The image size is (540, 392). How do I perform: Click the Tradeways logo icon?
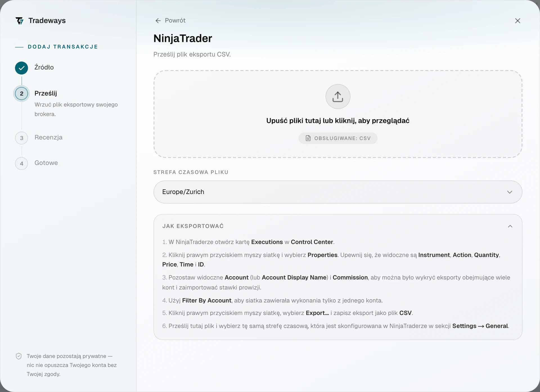(x=19, y=21)
